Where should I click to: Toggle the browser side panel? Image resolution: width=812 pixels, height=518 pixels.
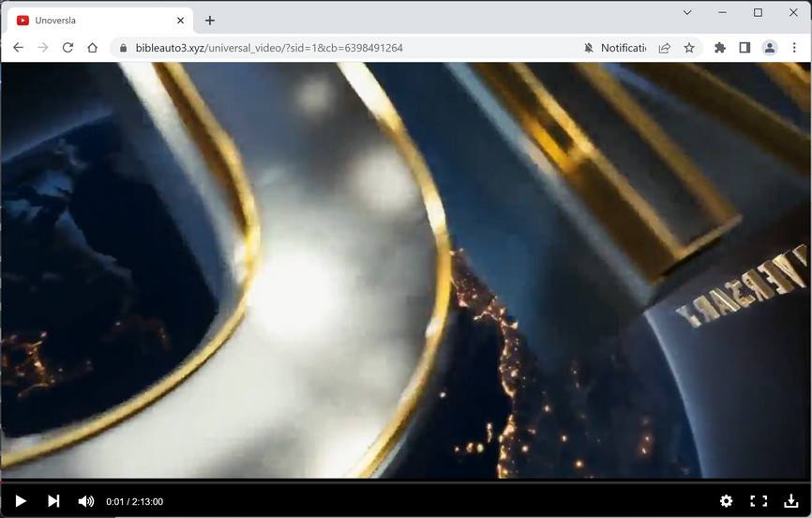click(x=744, y=48)
